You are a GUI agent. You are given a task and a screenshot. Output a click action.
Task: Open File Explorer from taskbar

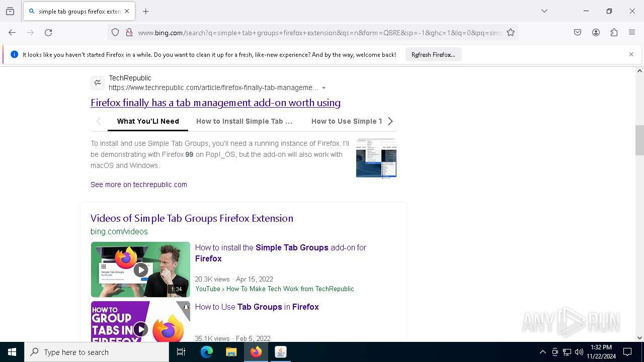231,352
